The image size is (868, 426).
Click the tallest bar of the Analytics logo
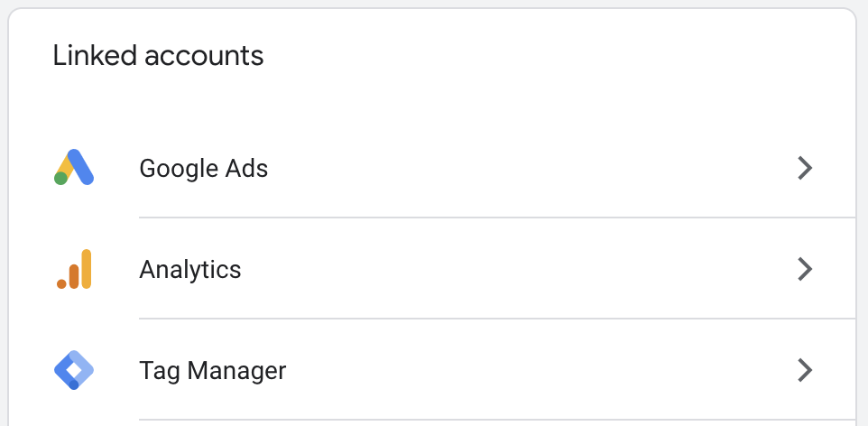pos(87,269)
